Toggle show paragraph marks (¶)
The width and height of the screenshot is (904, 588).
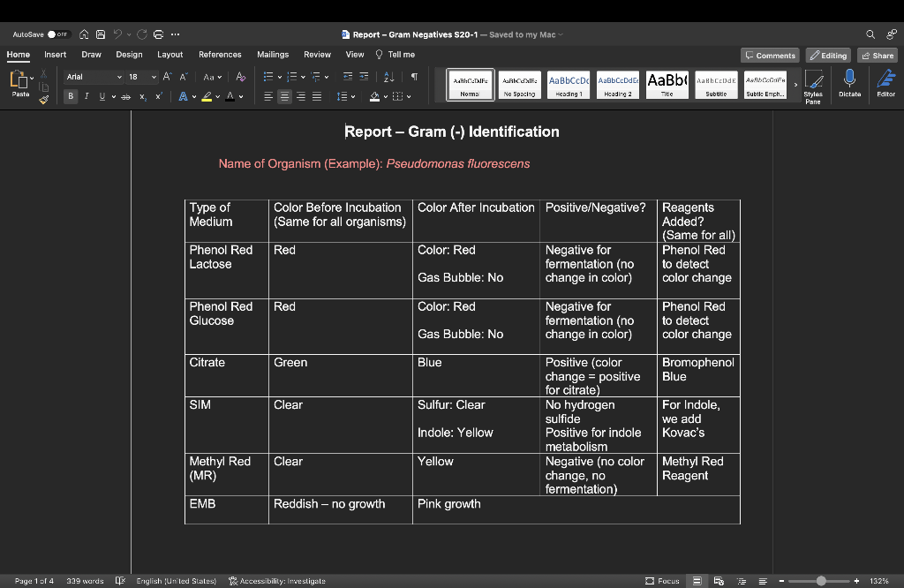(414, 77)
